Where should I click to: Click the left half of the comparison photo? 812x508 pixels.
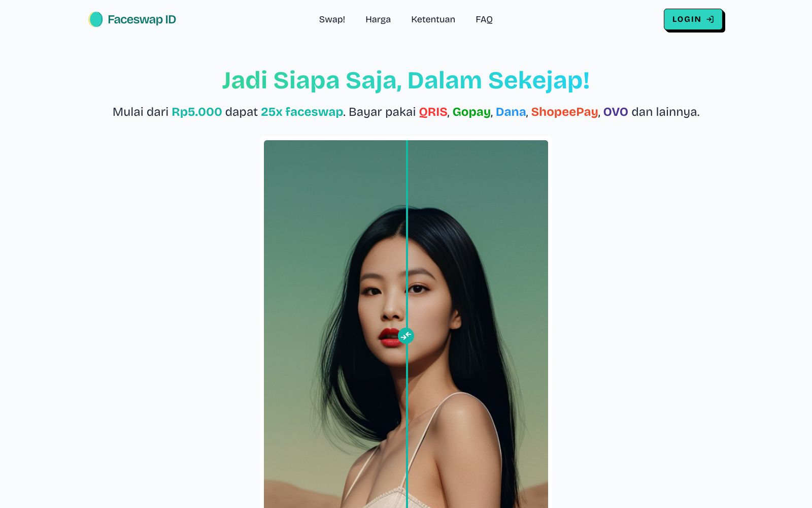click(x=335, y=324)
